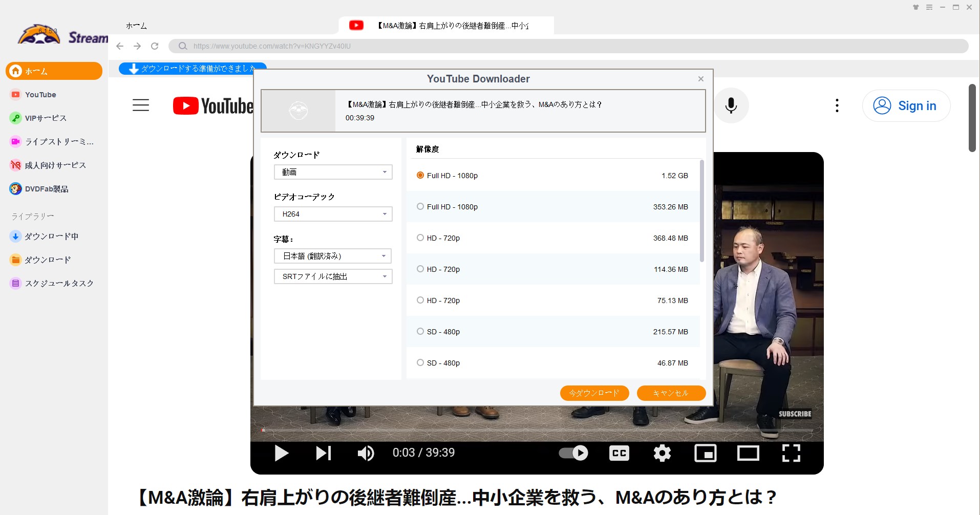Reload the current page
Image resolution: width=980 pixels, height=515 pixels.
(x=155, y=46)
